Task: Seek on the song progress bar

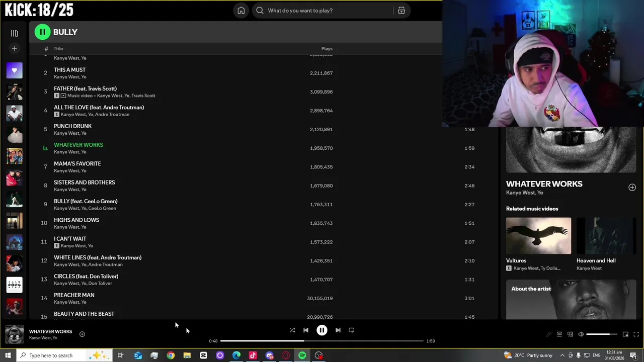Action: click(322, 341)
